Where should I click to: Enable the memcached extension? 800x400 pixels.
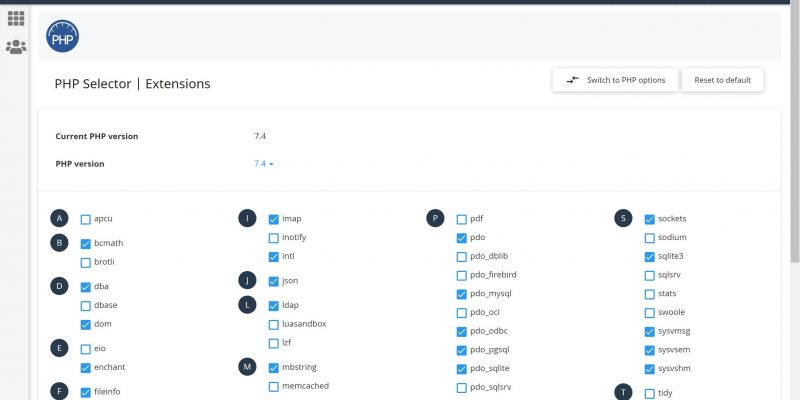click(x=273, y=387)
